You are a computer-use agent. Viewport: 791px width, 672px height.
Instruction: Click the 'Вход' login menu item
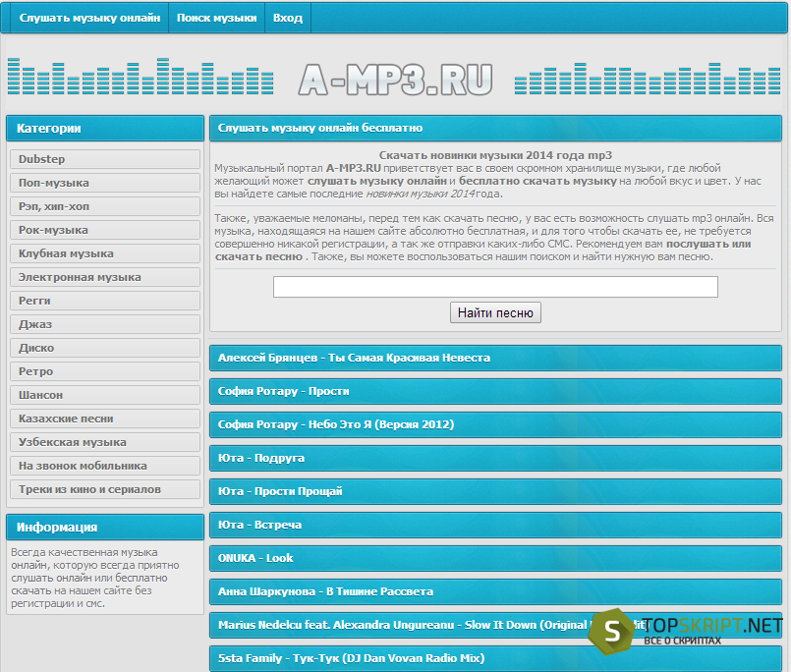(x=288, y=18)
